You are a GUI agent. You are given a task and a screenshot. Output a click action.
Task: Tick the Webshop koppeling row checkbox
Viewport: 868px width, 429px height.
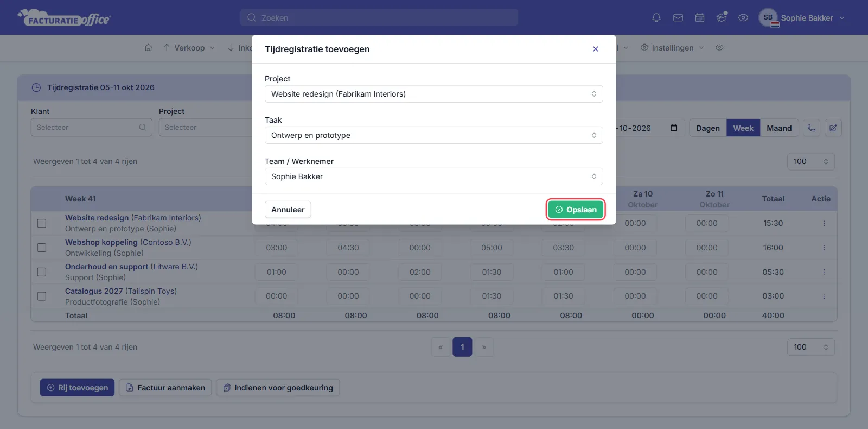[x=42, y=248]
